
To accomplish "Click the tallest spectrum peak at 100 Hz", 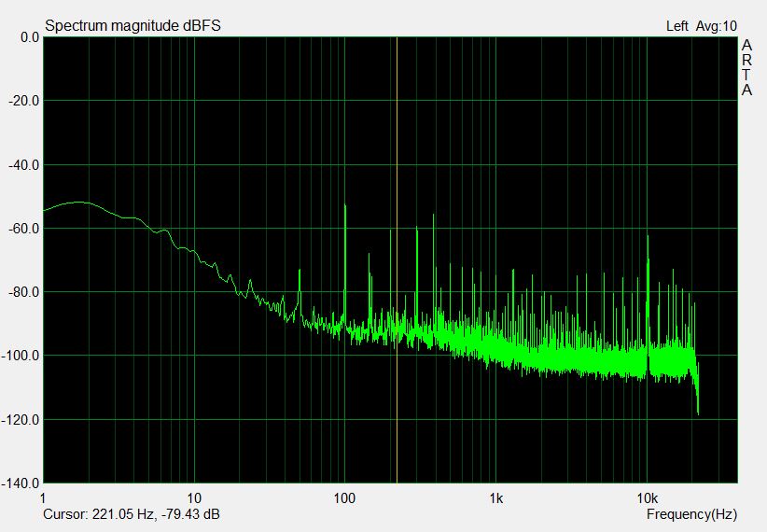I will point(345,264).
